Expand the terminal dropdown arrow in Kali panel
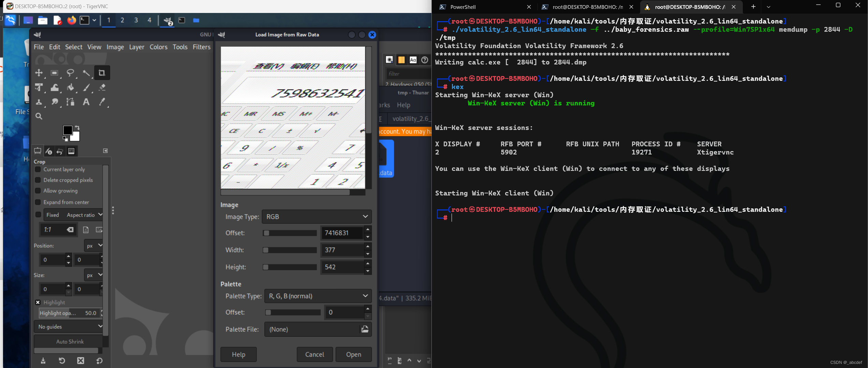This screenshot has height=368, width=868. click(x=94, y=20)
